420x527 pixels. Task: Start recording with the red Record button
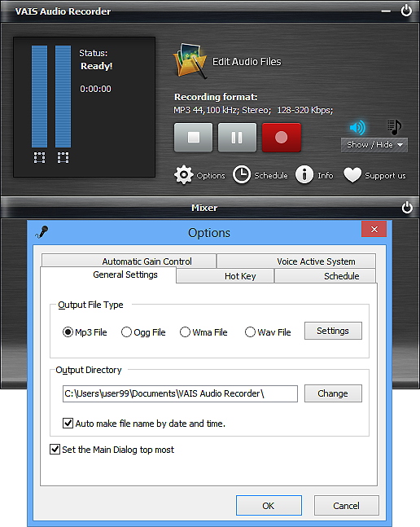coord(282,138)
